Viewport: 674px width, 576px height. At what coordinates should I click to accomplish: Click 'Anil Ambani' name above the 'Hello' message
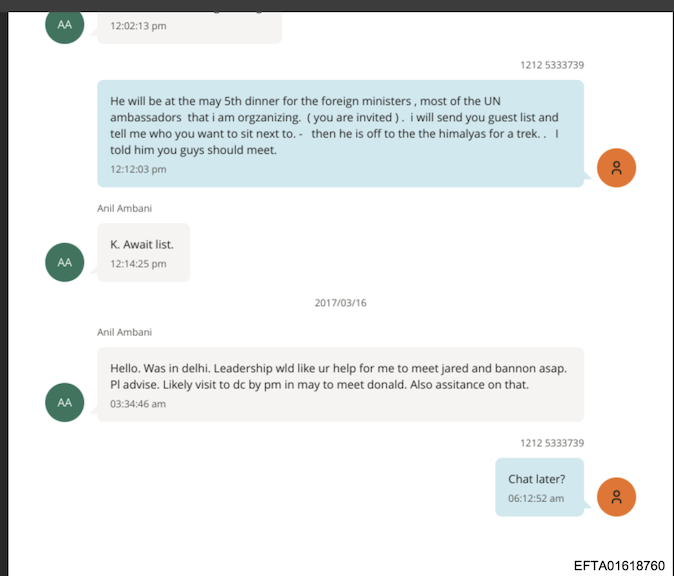point(125,332)
